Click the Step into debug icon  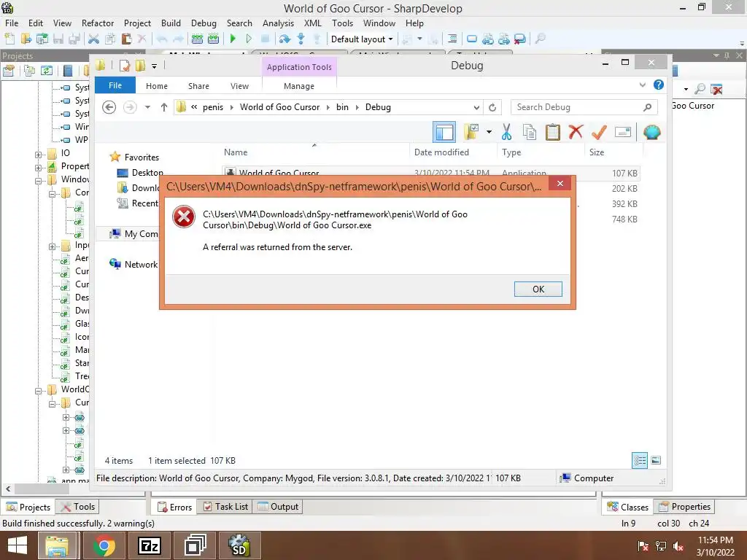point(301,39)
